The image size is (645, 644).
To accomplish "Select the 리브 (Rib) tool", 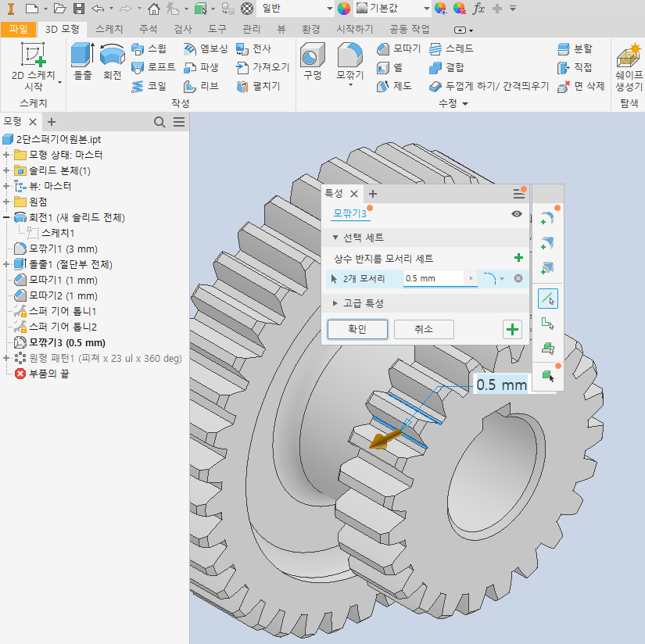I will click(x=201, y=86).
